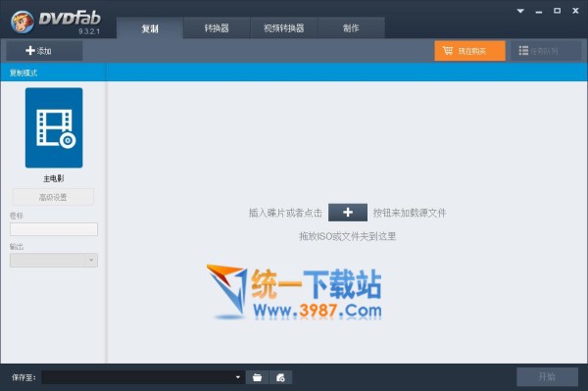Open the title bar dropdown menu arrow
The image size is (588, 391).
(x=520, y=11)
